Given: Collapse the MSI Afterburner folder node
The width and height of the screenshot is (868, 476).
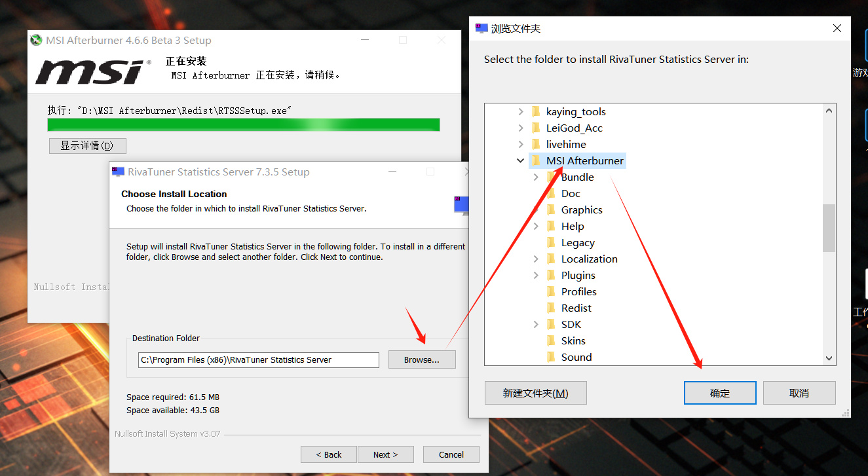Looking at the screenshot, I should click(521, 160).
